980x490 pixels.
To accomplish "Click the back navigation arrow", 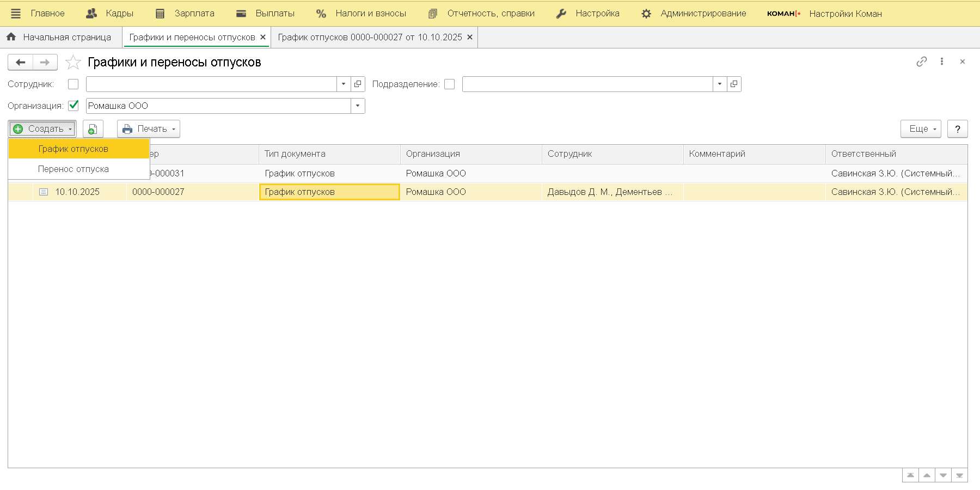I will pyautogui.click(x=20, y=62).
